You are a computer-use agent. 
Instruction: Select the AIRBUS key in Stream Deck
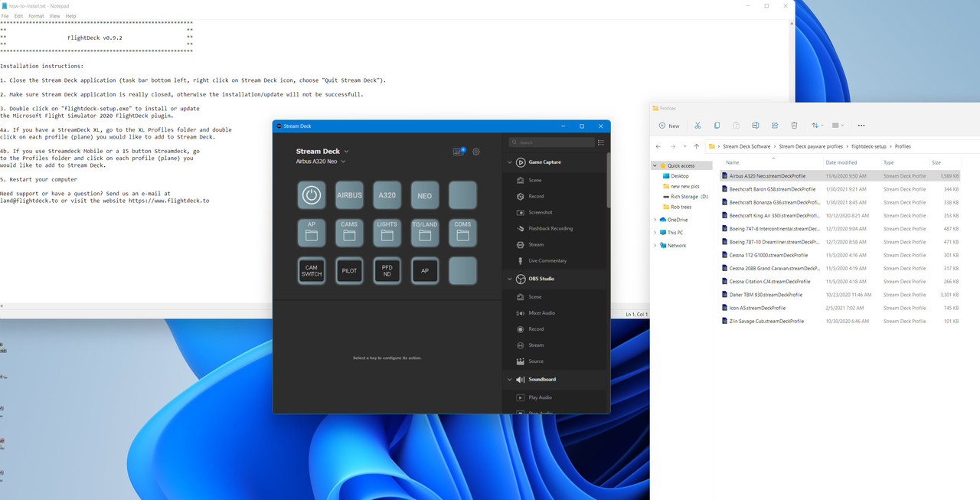(x=349, y=195)
